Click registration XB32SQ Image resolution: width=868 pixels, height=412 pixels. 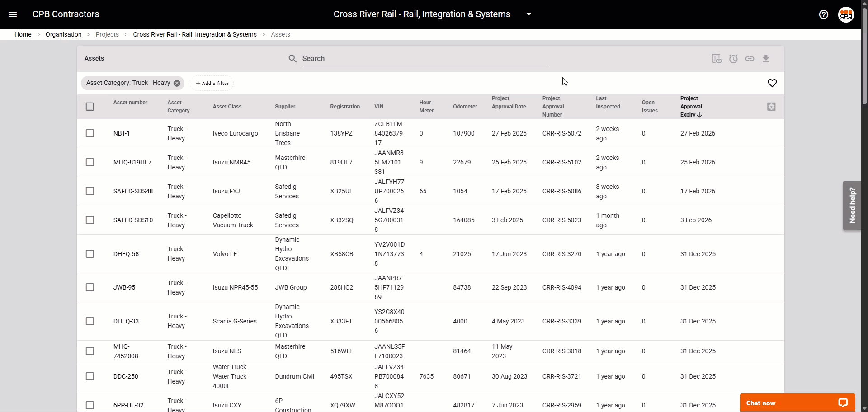[x=342, y=220]
